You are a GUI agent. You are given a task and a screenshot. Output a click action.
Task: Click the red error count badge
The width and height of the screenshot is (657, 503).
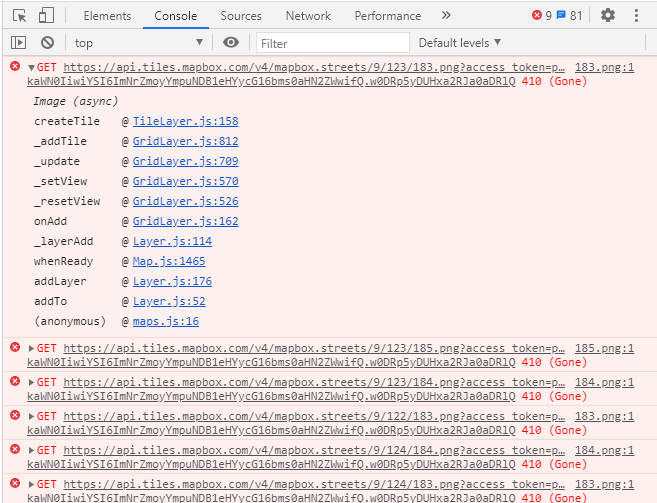click(542, 16)
